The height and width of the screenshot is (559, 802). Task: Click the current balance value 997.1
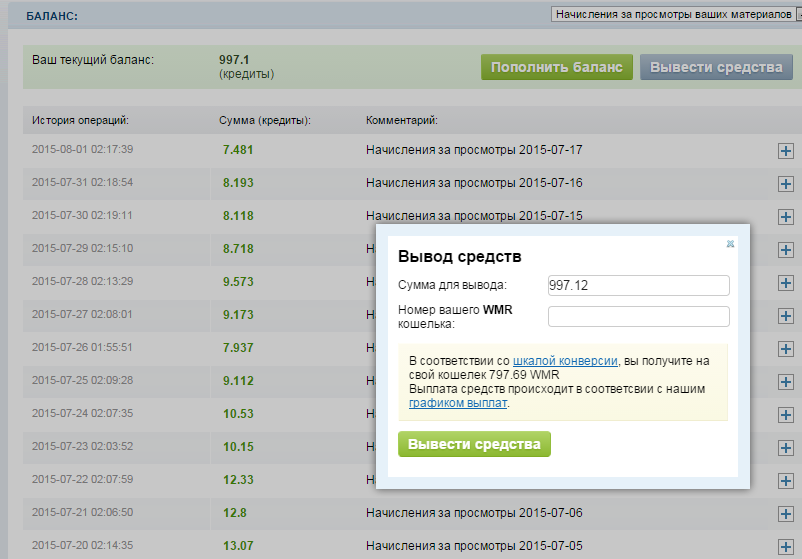point(234,59)
